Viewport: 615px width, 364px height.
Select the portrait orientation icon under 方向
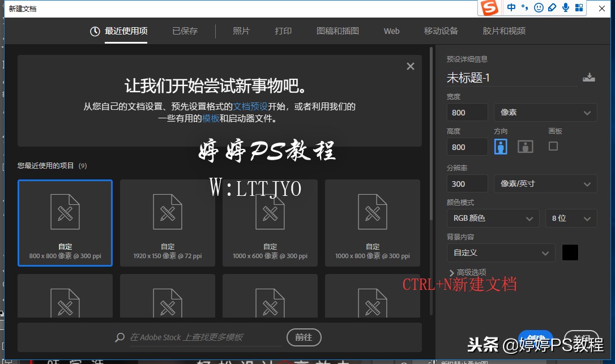click(501, 146)
